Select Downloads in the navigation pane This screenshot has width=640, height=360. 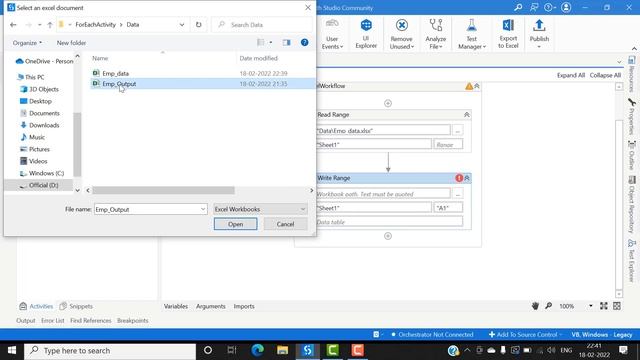click(x=44, y=125)
